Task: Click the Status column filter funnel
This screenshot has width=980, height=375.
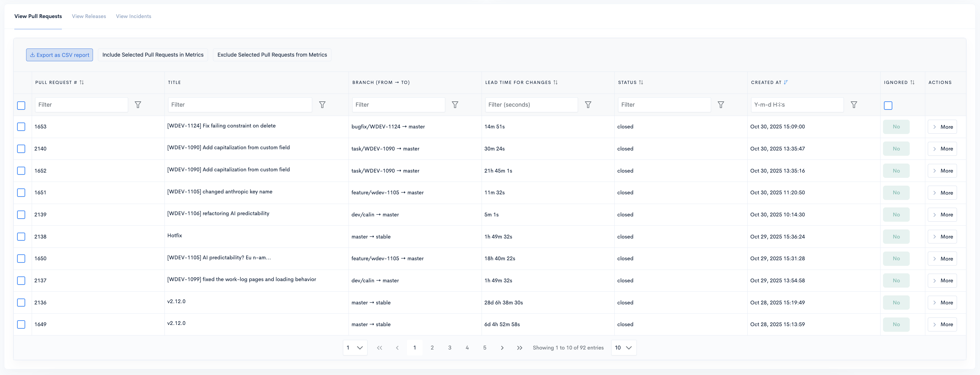Action: [x=721, y=104]
